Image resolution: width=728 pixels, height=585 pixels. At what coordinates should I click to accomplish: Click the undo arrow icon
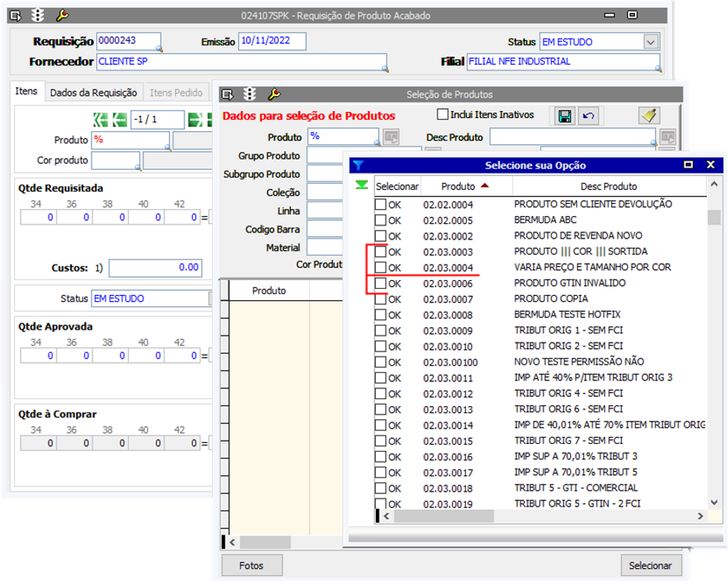click(x=587, y=116)
